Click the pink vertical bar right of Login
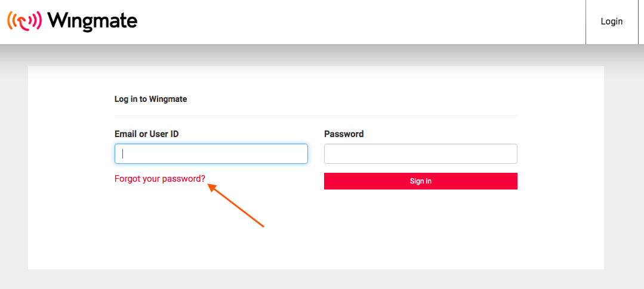644x289 pixels. (x=638, y=21)
